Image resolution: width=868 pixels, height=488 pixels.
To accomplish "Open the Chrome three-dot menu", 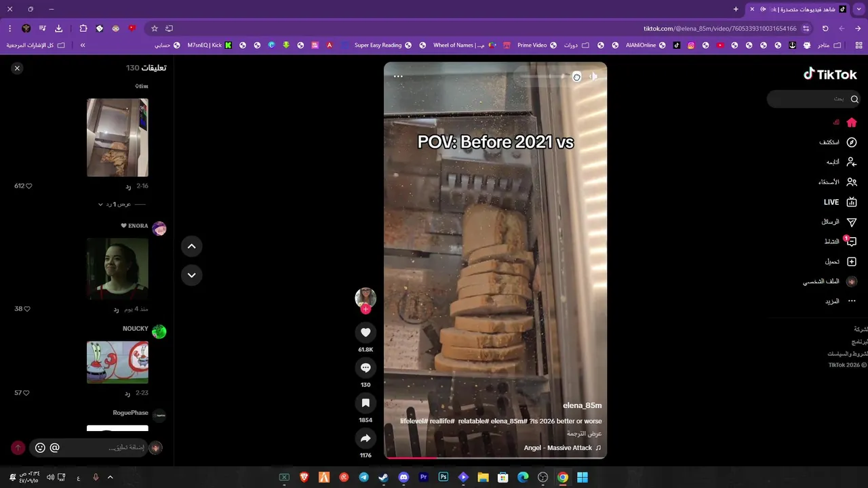I will coord(9,28).
